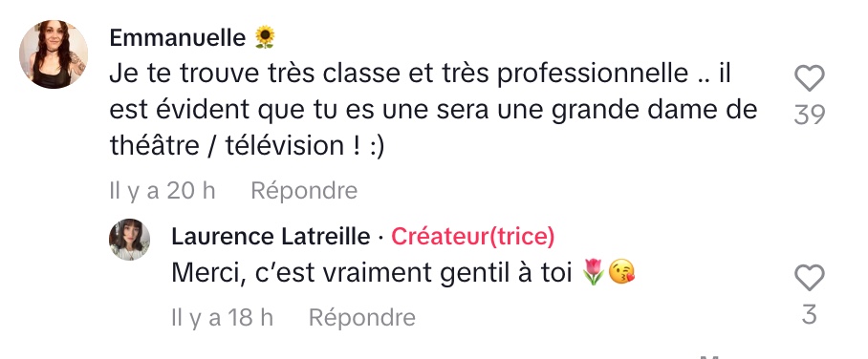
Task: Like Laurence Latreille's reply with the heart
Action: coord(810,277)
